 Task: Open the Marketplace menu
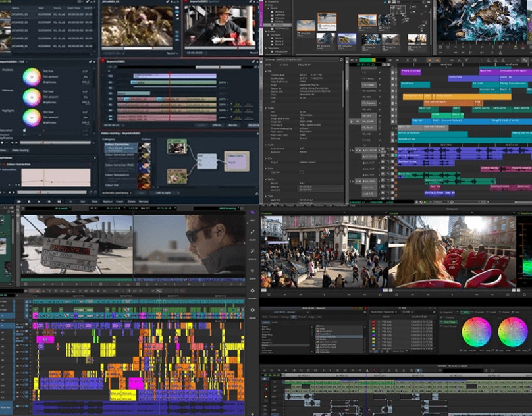tap(341, 205)
